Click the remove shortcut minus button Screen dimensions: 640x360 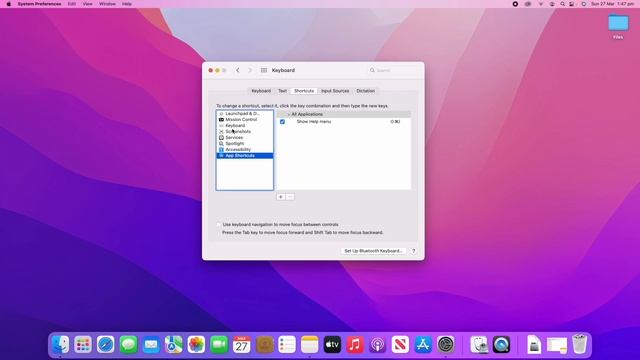coord(290,197)
